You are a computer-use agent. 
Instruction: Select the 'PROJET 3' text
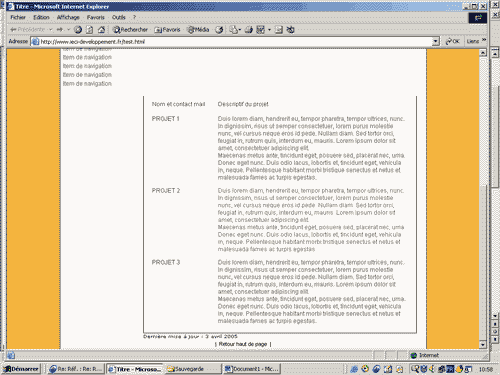(166, 262)
